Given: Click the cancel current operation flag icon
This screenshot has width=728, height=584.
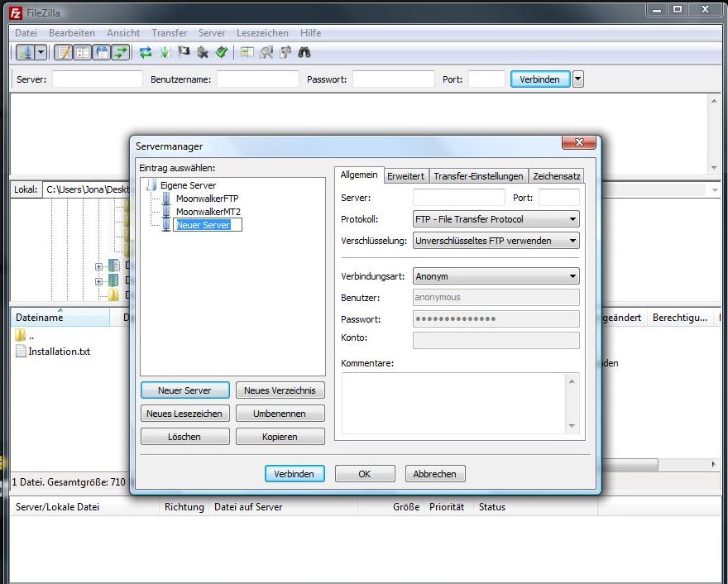Looking at the screenshot, I should tap(184, 52).
